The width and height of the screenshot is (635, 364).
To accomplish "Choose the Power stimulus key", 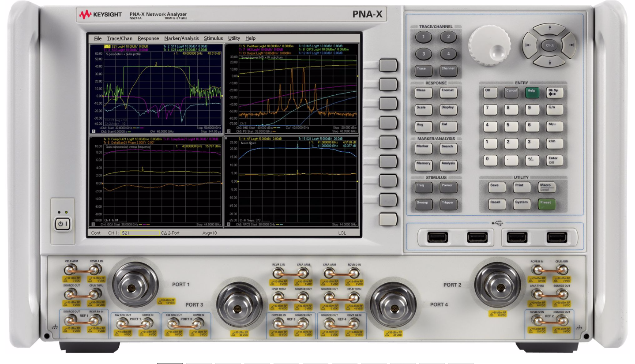I will click(x=448, y=188).
